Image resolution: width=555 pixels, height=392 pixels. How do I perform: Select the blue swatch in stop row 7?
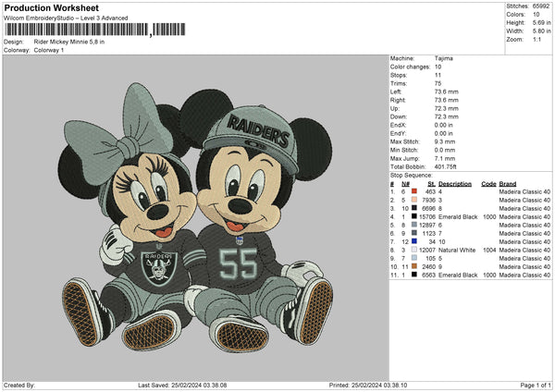pyautogui.click(x=414, y=241)
